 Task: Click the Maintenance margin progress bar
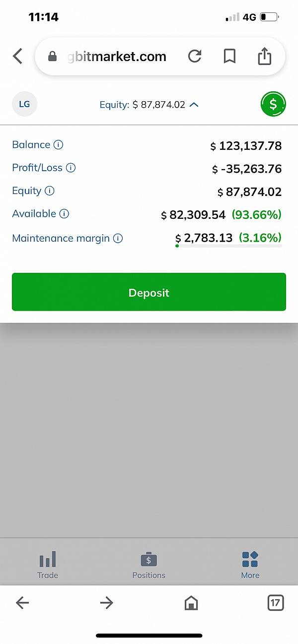[x=228, y=246]
